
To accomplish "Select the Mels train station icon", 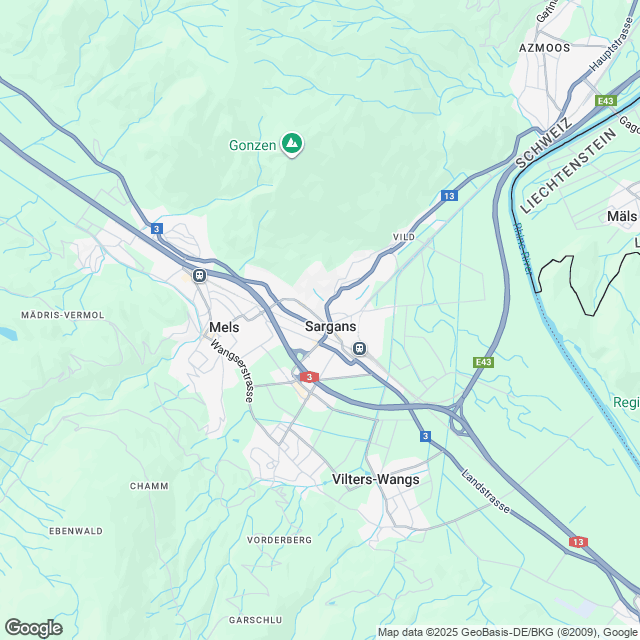I will coord(199,275).
